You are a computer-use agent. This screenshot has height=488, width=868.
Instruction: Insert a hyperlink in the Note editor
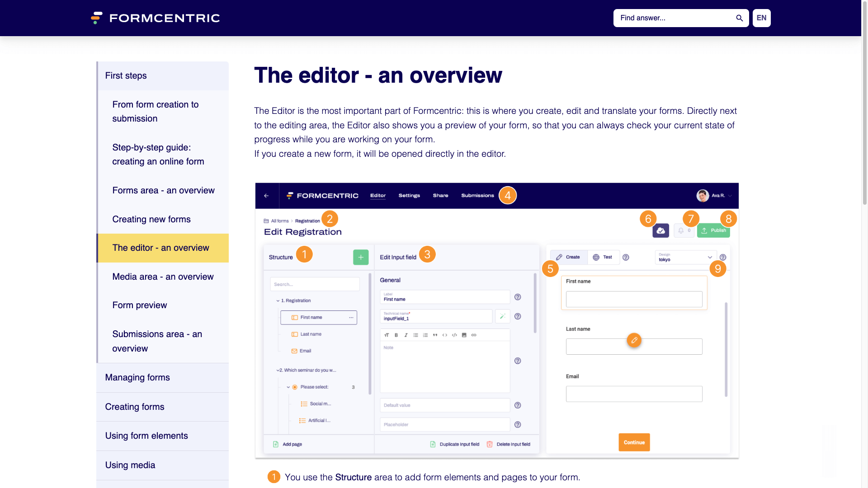pos(474,335)
